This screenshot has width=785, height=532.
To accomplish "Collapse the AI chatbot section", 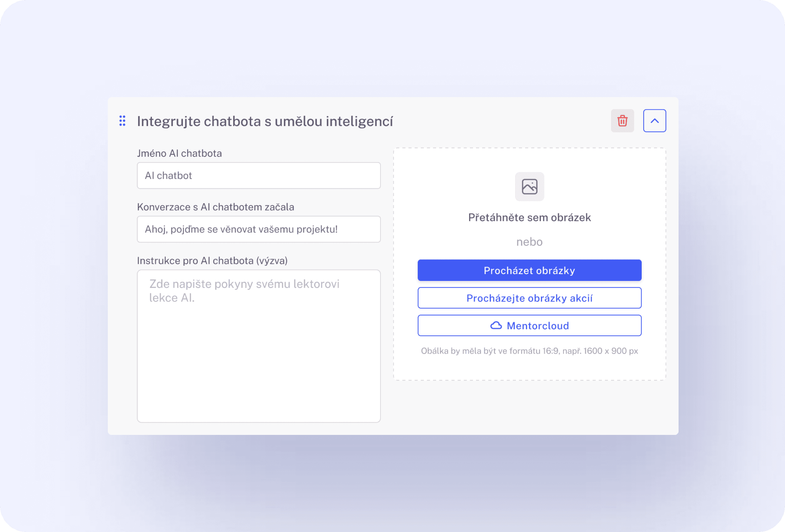I will [x=654, y=121].
